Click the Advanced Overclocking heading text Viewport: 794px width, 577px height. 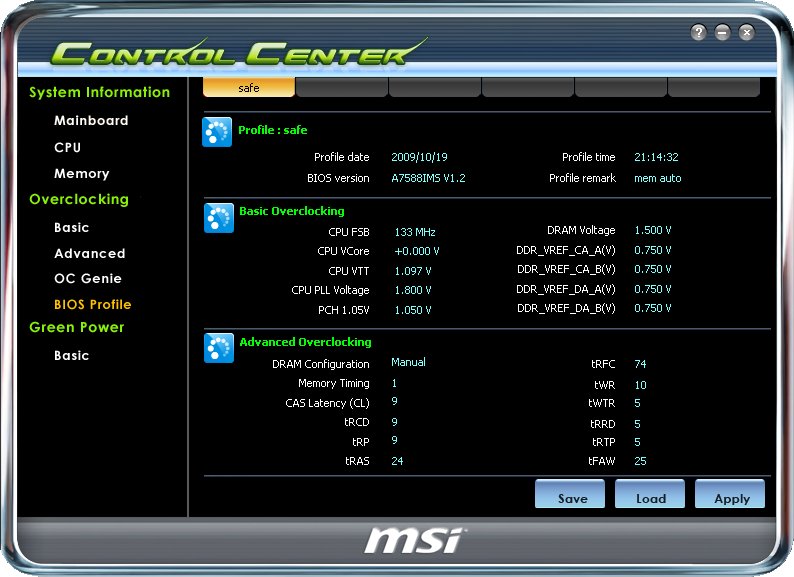coord(305,342)
